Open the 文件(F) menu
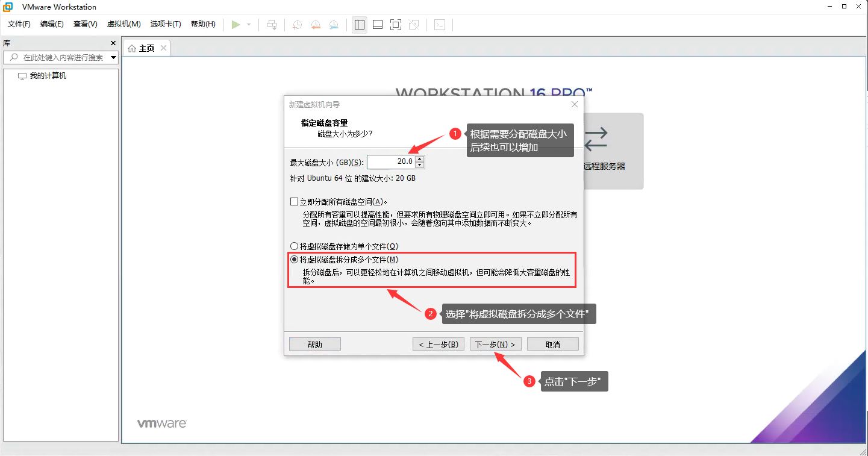This screenshot has width=868, height=456. [x=19, y=24]
